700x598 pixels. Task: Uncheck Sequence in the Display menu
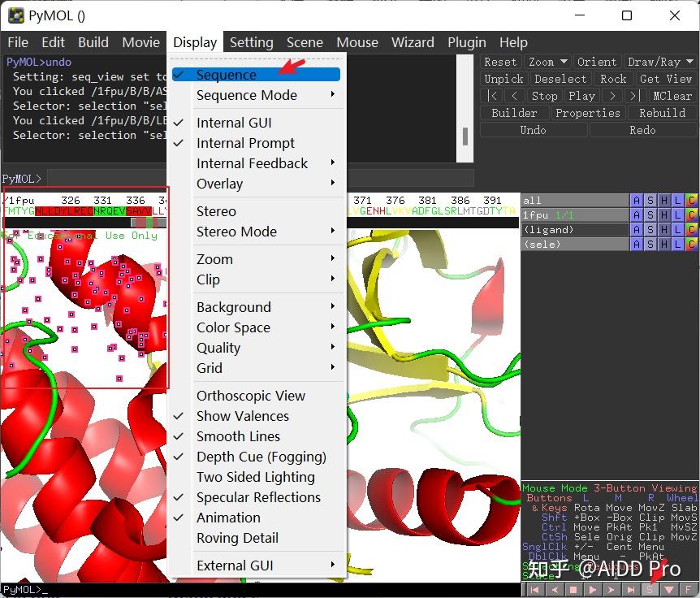[x=226, y=75]
